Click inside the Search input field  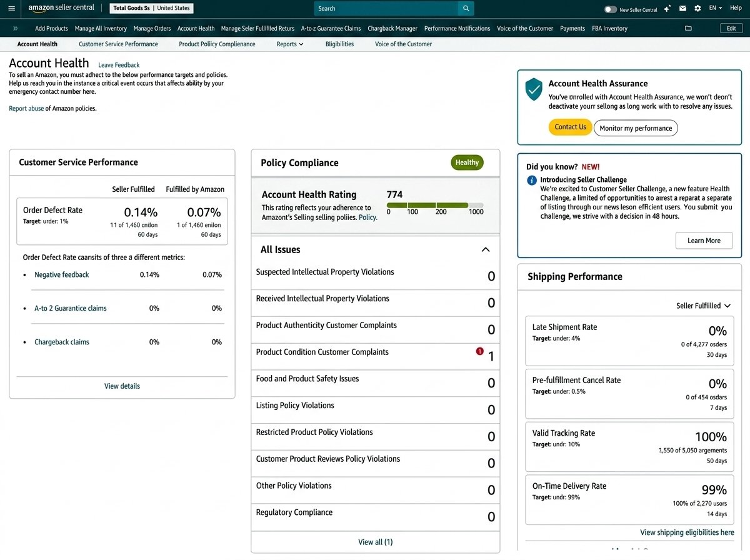pyautogui.click(x=386, y=9)
